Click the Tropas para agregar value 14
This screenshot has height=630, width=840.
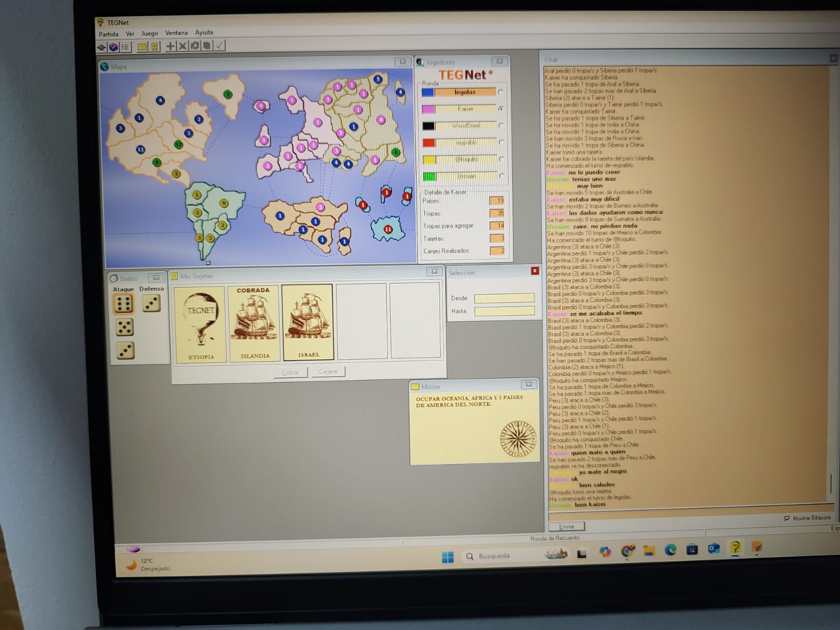pyautogui.click(x=497, y=226)
